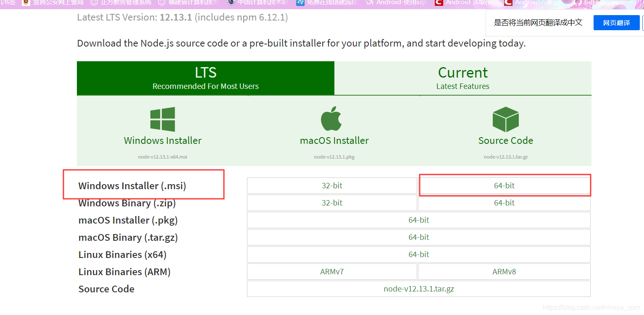644x315 pixels.
Task: Click the Source Code cube icon
Action: 505,119
